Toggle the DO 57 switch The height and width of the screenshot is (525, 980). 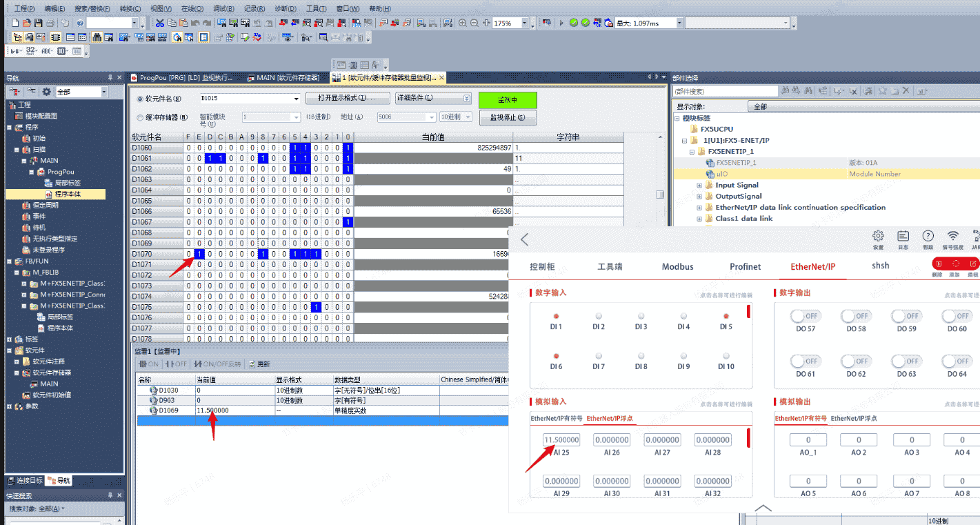coord(805,316)
